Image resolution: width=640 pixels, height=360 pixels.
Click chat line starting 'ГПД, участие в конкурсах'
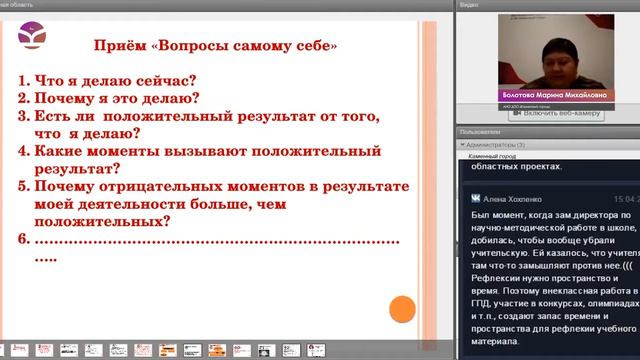tap(555, 304)
